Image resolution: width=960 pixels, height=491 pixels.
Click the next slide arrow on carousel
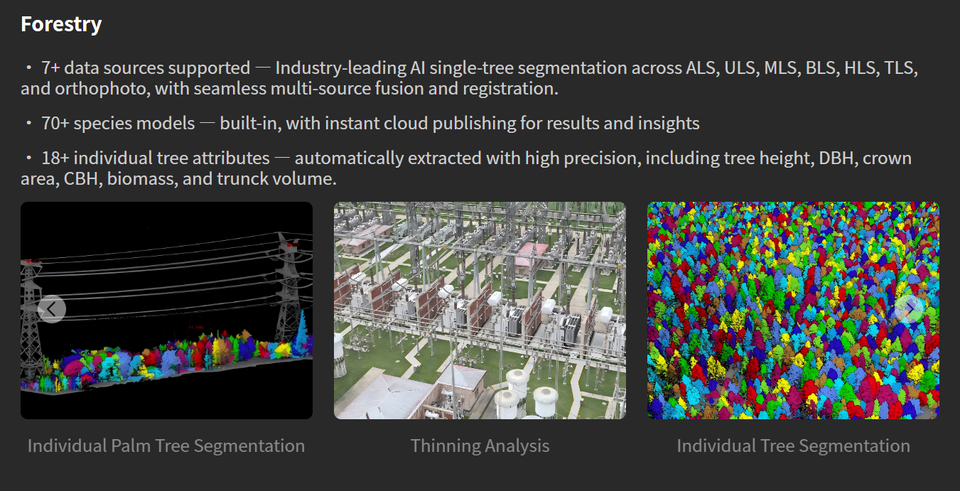pyautogui.click(x=909, y=309)
